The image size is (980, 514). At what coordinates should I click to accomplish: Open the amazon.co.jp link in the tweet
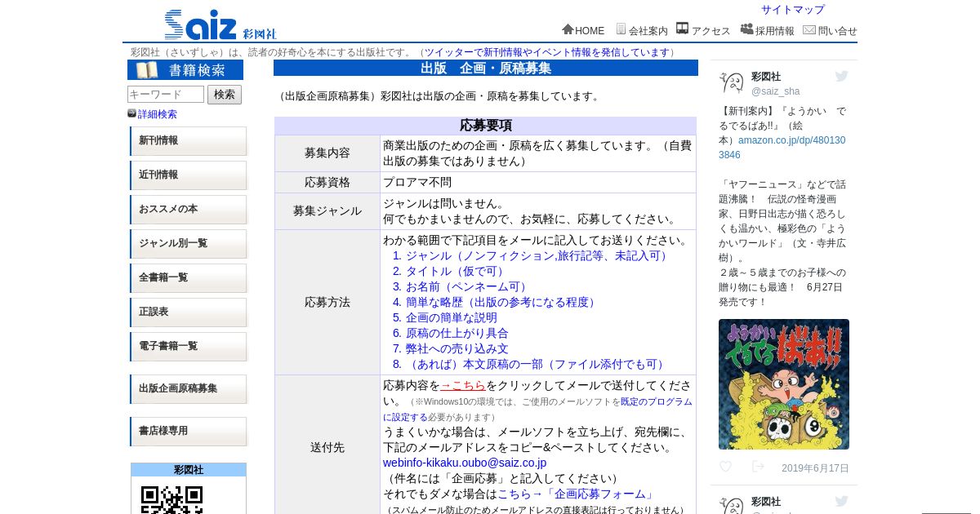(782, 148)
